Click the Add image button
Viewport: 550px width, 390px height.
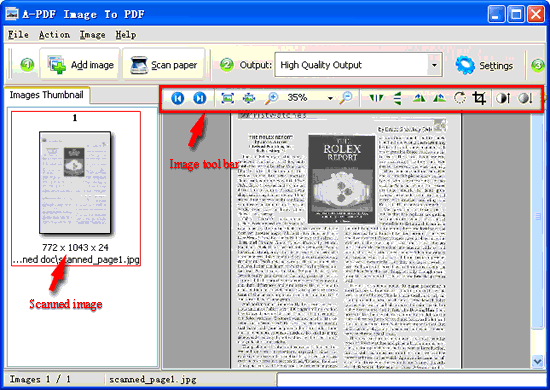80,65
